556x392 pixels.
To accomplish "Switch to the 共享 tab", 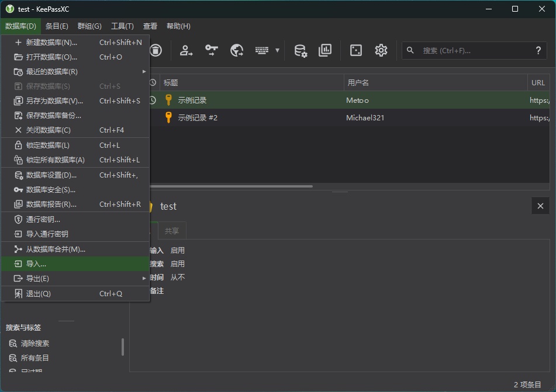I will click(172, 231).
